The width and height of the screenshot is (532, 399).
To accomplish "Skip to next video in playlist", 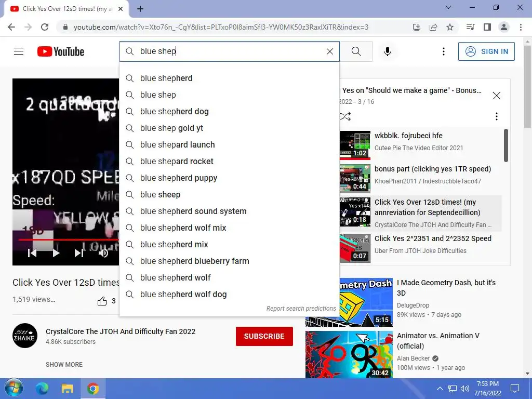I will click(x=79, y=253).
